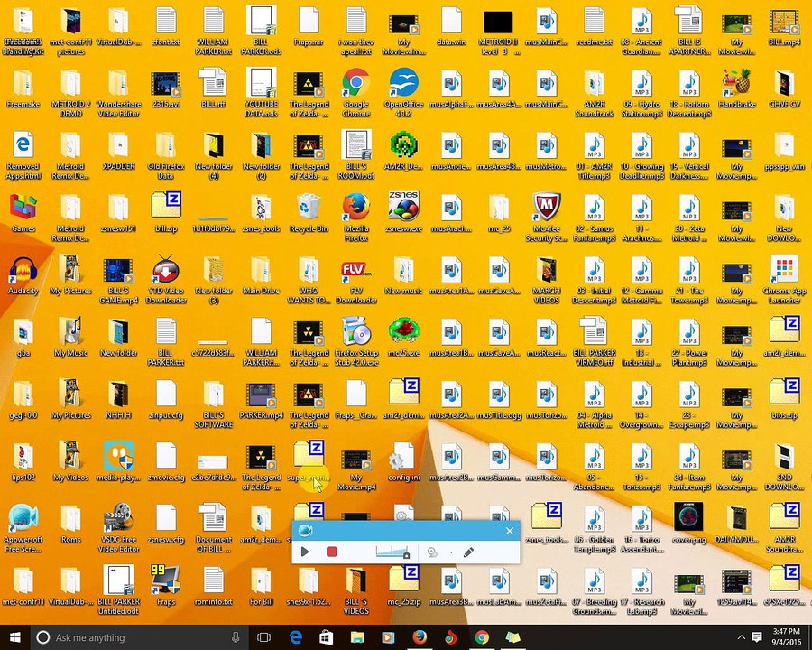The width and height of the screenshot is (812, 650).
Task: Switch to Firefox on the taskbar
Action: point(420,637)
